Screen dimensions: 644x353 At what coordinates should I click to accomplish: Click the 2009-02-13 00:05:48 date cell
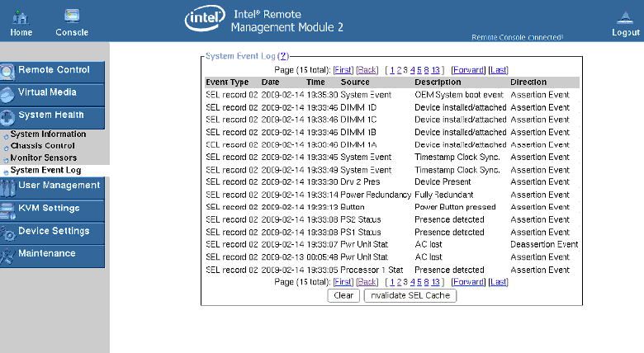300,257
